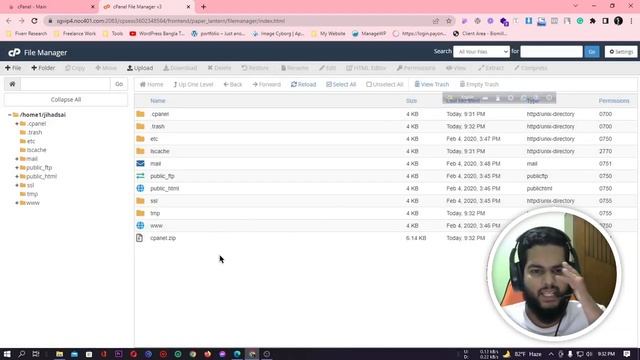Click the Forward navigation button

(x=266, y=84)
